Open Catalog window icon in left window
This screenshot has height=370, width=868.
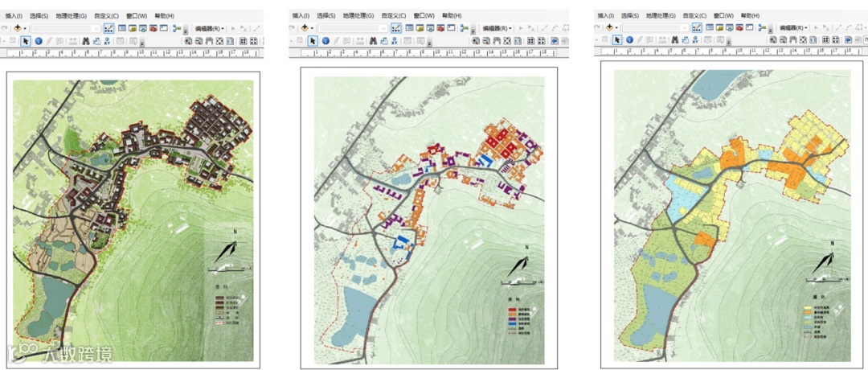[133, 28]
